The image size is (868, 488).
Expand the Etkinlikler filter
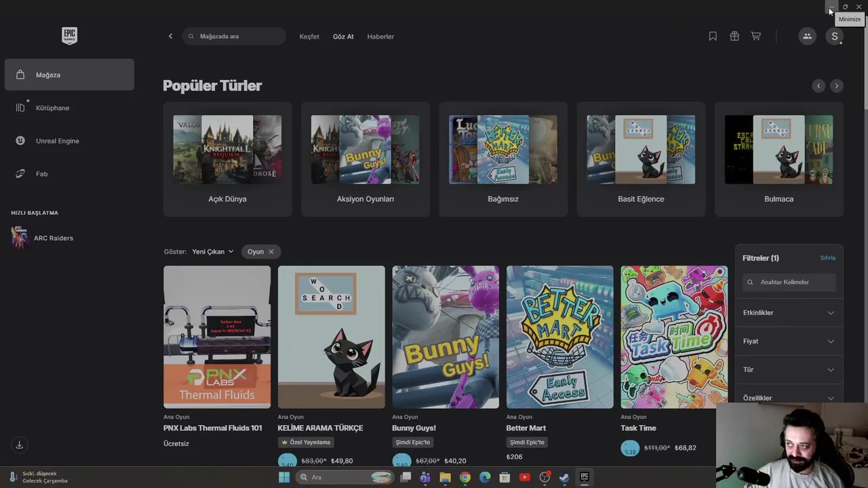[789, 312]
